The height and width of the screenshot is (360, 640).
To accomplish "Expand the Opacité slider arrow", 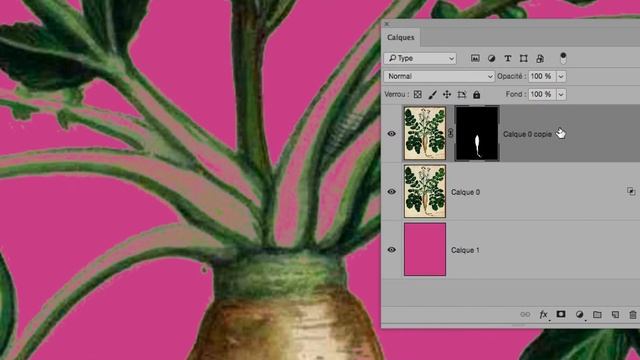I will click(x=561, y=76).
